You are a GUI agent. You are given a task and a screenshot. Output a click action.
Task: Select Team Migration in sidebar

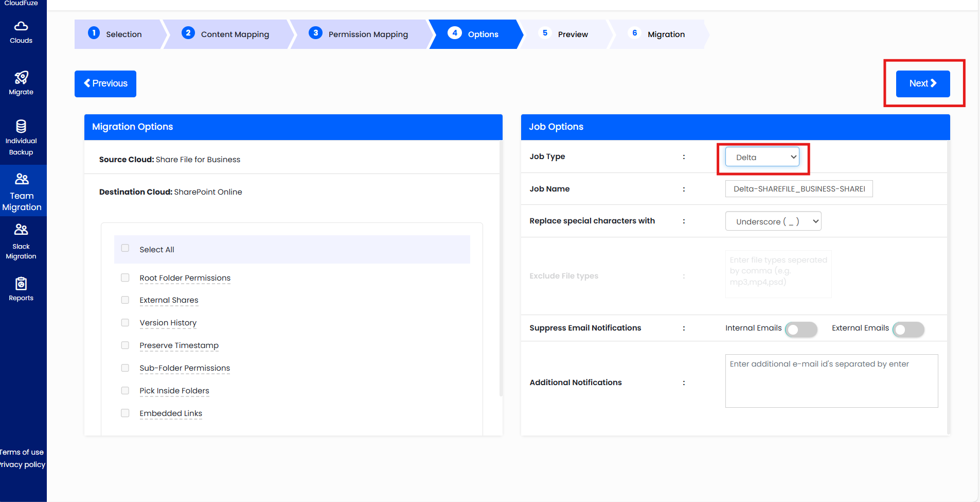22,192
